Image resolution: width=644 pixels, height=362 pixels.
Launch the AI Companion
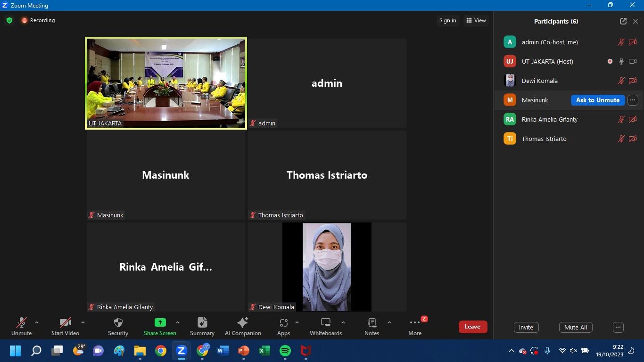[x=243, y=327]
